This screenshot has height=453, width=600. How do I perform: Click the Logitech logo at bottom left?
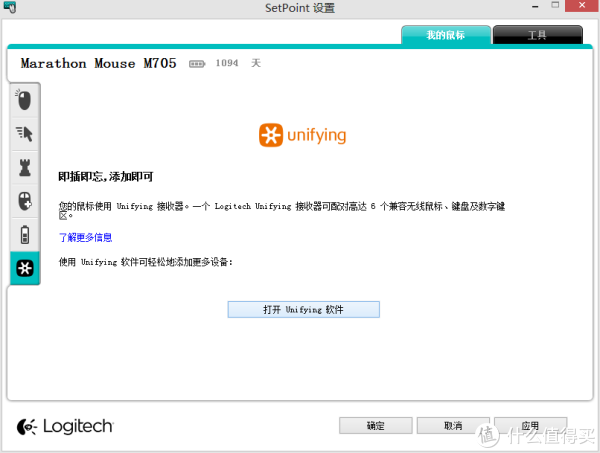(65, 426)
